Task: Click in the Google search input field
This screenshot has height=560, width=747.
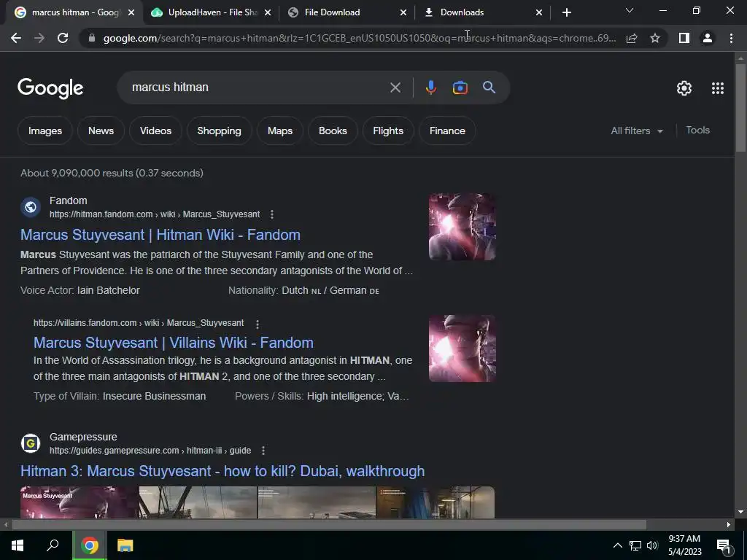Action: 258,87
